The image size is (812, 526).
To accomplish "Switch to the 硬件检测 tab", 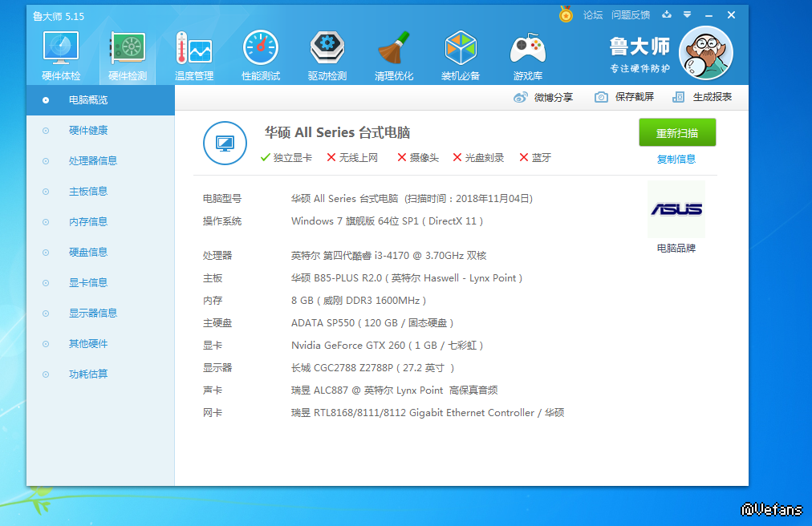I will pyautogui.click(x=128, y=55).
